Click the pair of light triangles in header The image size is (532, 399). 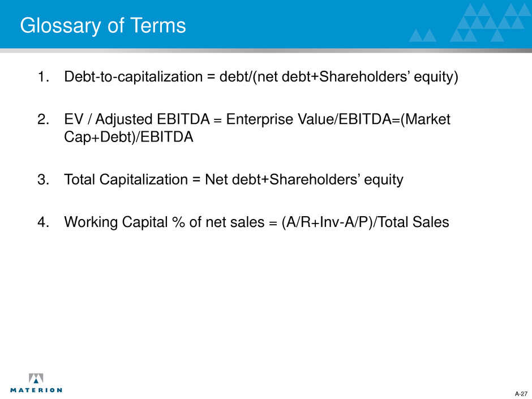pos(422,35)
